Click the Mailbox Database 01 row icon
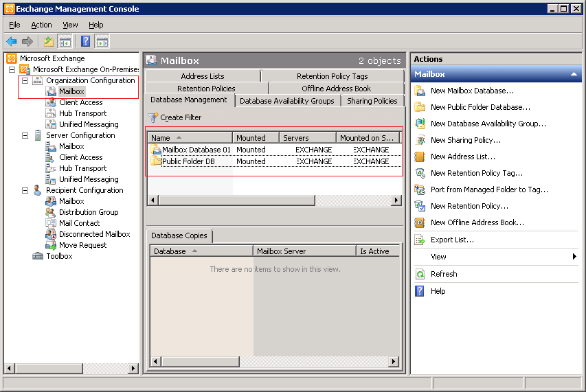 [x=156, y=150]
